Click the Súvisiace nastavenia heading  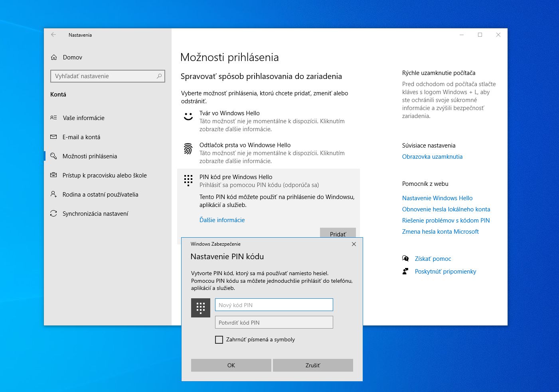pyautogui.click(x=429, y=145)
